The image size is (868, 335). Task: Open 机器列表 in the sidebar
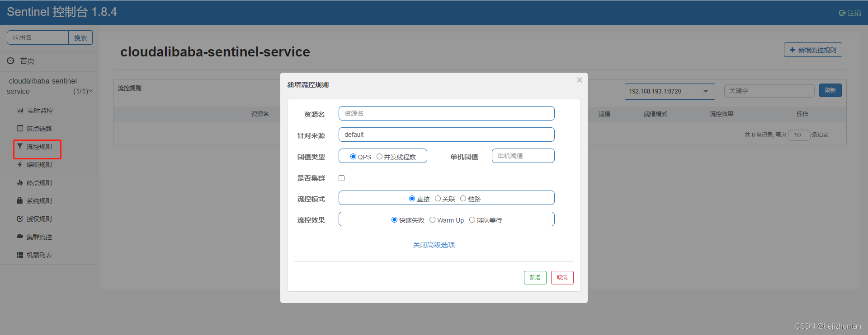(x=39, y=255)
